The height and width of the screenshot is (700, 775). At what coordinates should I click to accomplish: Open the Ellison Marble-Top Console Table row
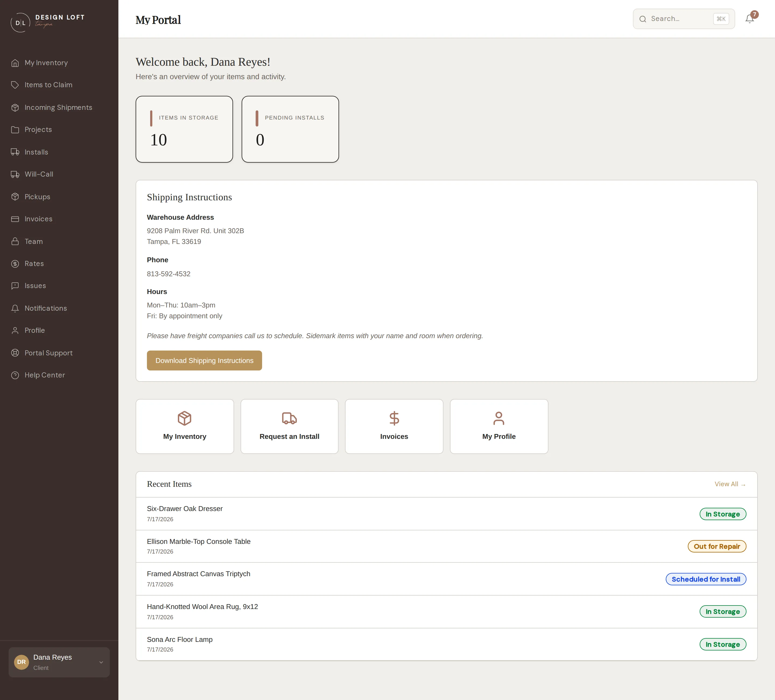click(446, 546)
